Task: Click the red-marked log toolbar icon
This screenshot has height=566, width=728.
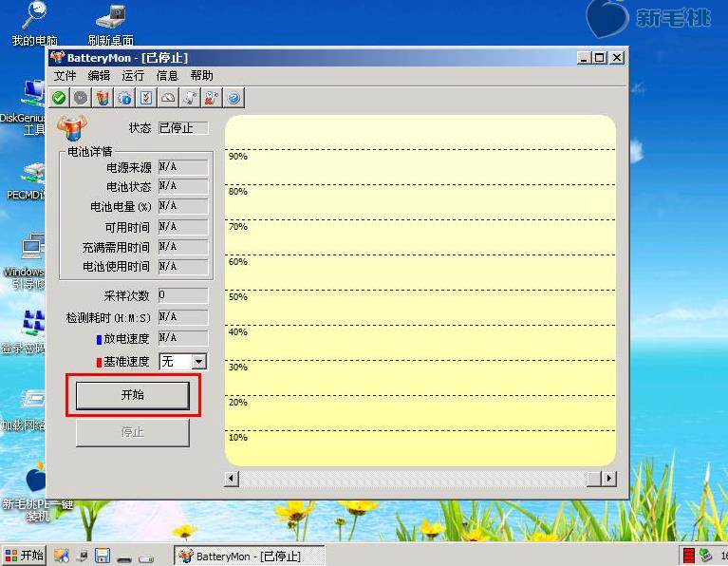Action: tap(212, 98)
